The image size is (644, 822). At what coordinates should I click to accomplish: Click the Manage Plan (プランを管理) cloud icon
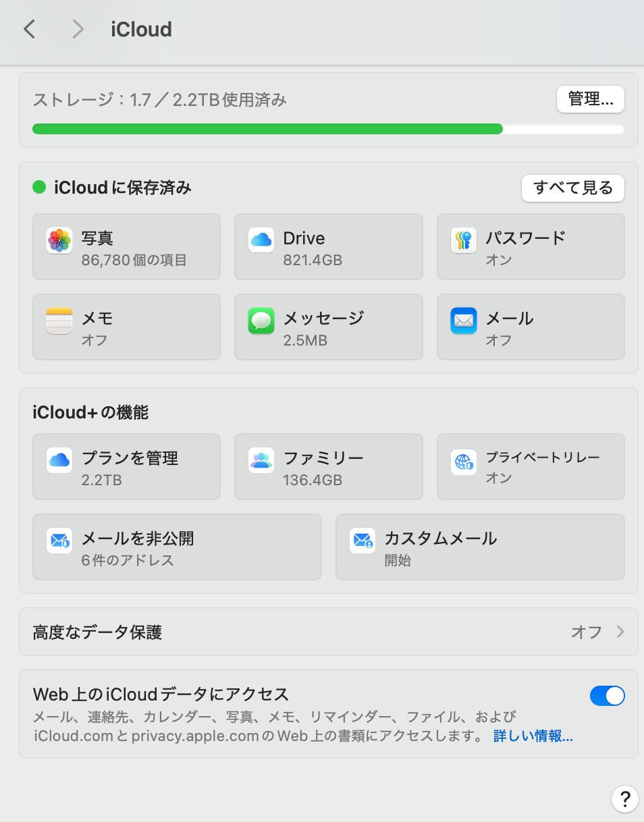pos(59,461)
